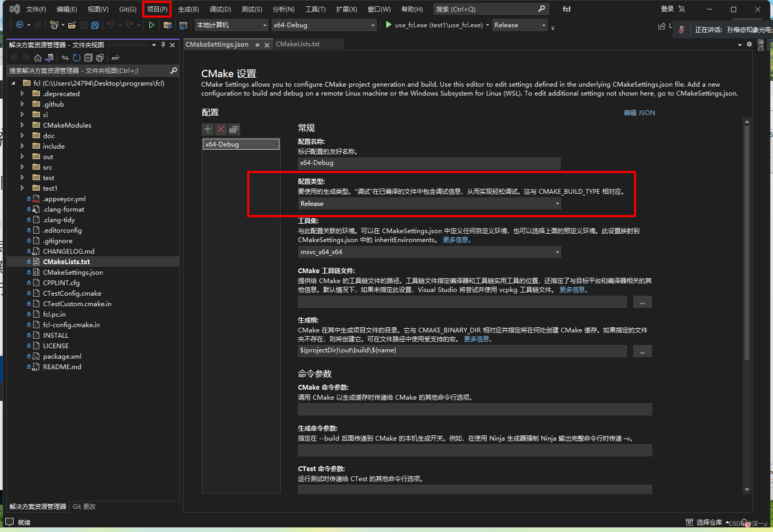Open the 项目(P) menu
773x532 pixels.
[157, 8]
